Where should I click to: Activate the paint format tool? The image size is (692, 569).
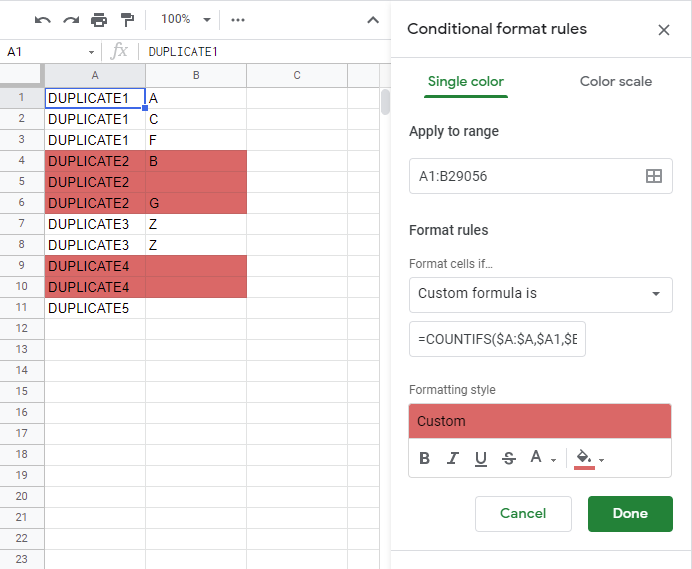127,20
